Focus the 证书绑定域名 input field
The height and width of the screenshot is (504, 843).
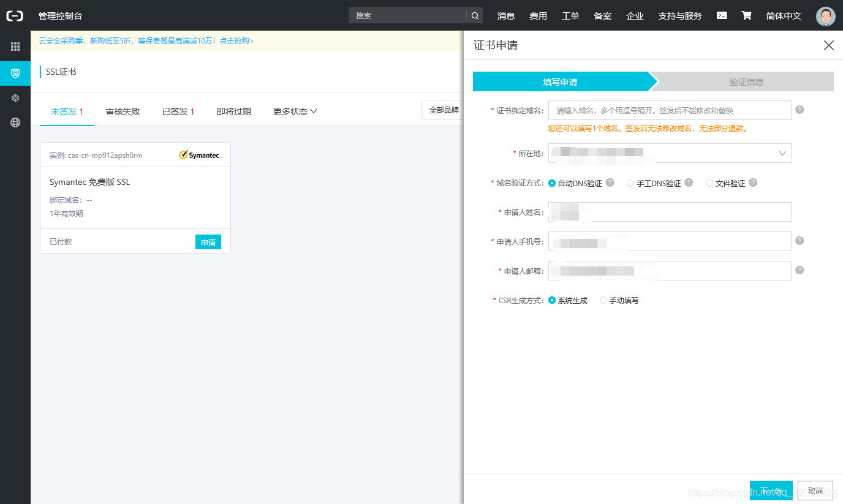tap(670, 110)
